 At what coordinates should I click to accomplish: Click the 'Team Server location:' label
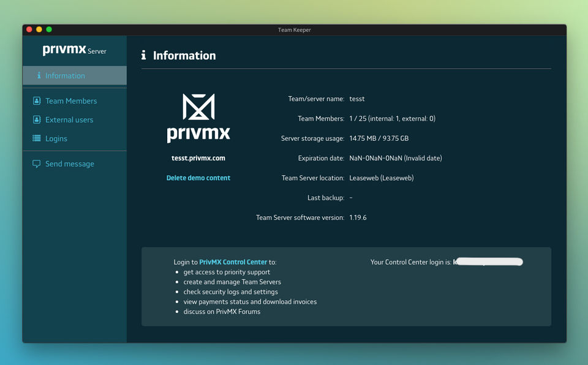(x=313, y=178)
